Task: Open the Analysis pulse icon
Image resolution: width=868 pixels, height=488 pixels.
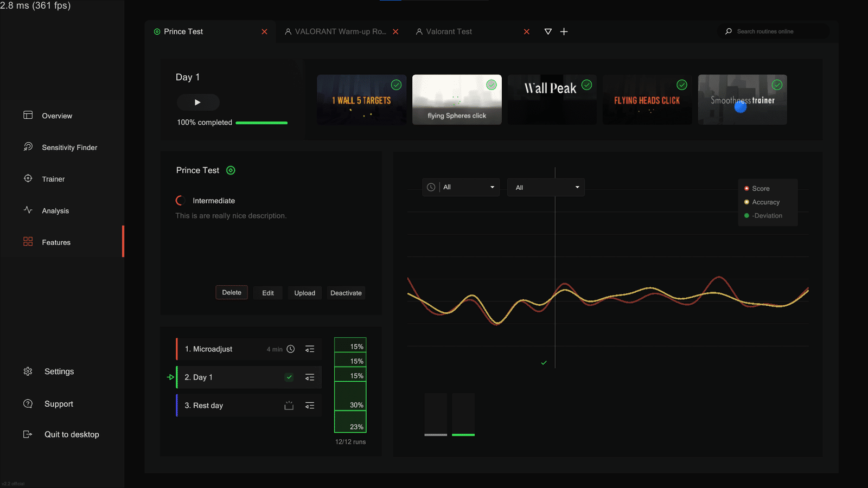Action: click(28, 210)
